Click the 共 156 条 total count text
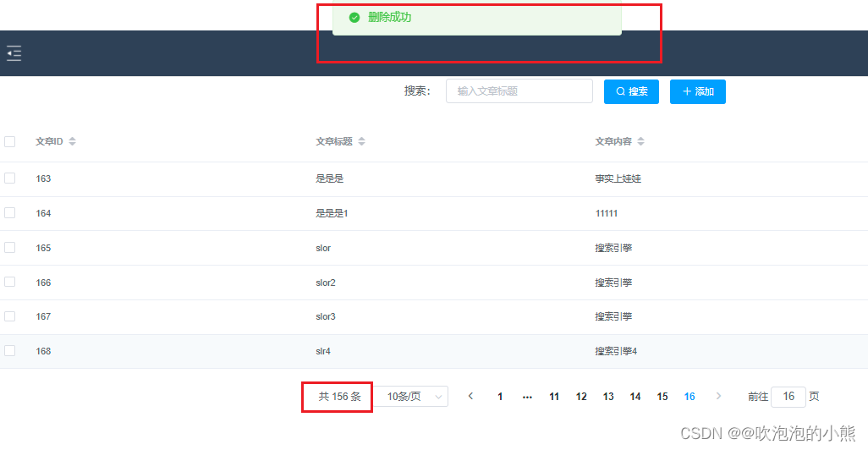868x450 pixels. (x=339, y=397)
